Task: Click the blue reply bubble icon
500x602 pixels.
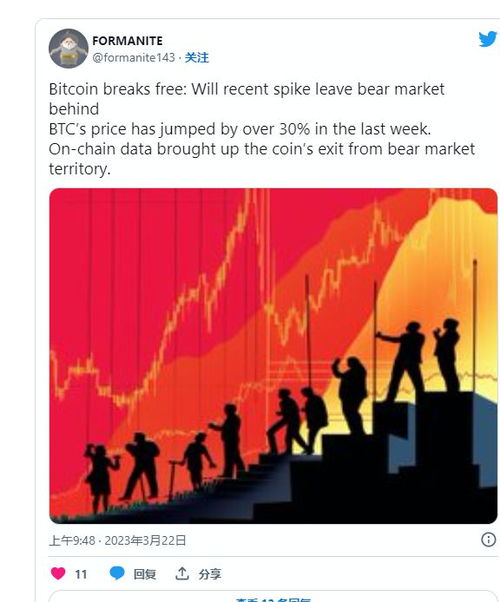Action: click(117, 573)
